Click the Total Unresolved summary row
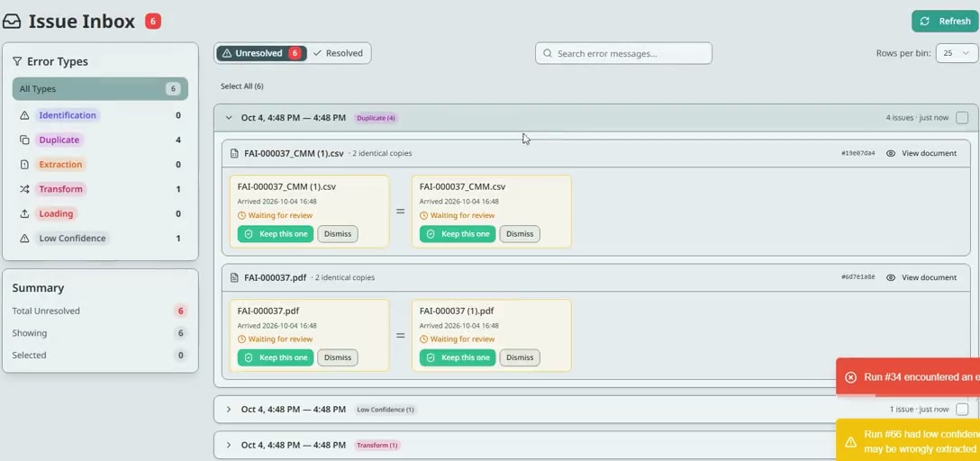This screenshot has width=980, height=461. click(100, 311)
